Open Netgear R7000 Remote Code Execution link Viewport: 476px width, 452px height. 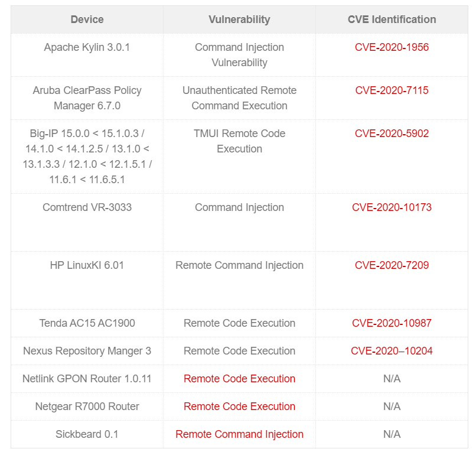pyautogui.click(x=239, y=407)
